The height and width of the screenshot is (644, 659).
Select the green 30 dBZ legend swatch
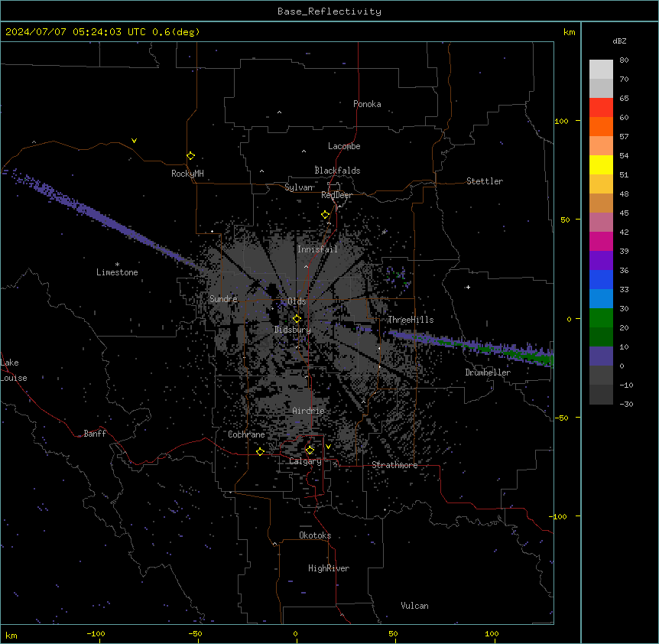pyautogui.click(x=601, y=318)
